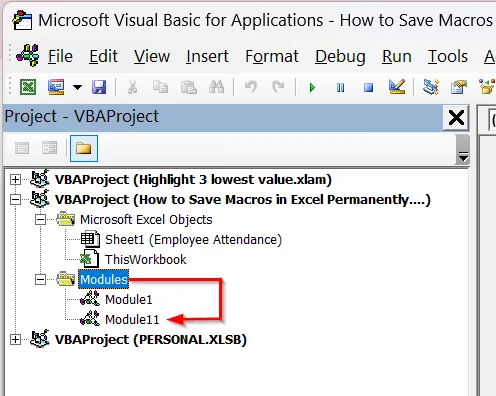Click the VBA title bar application icon
Image resolution: width=496 pixels, height=396 pixels.
pos(22,20)
